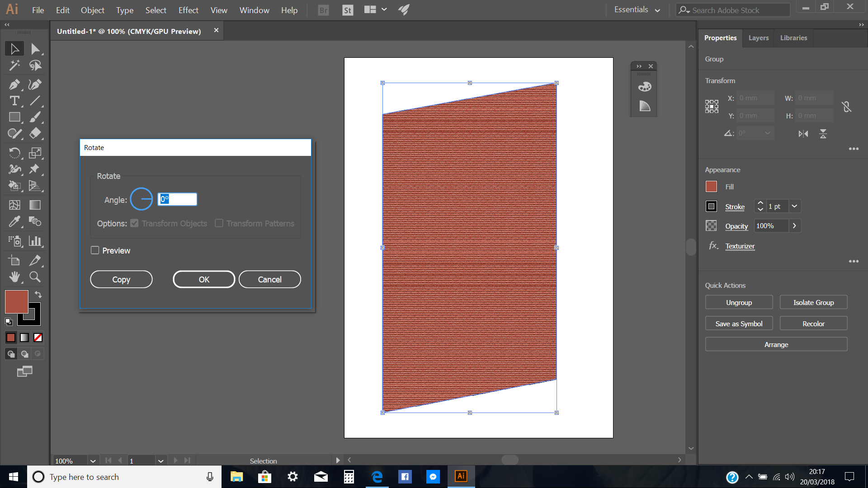Screen dimensions: 868x488
Task: Open the stroke weight dropdown
Action: pyautogui.click(x=794, y=206)
